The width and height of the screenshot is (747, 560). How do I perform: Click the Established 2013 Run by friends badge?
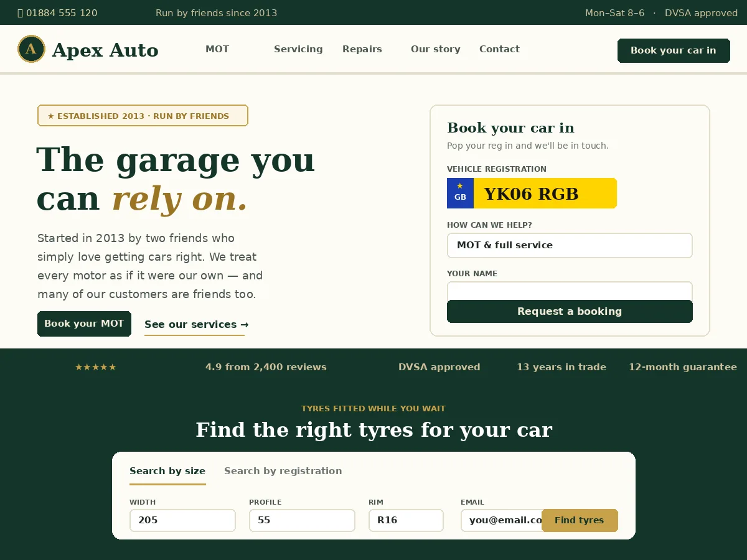(143, 116)
